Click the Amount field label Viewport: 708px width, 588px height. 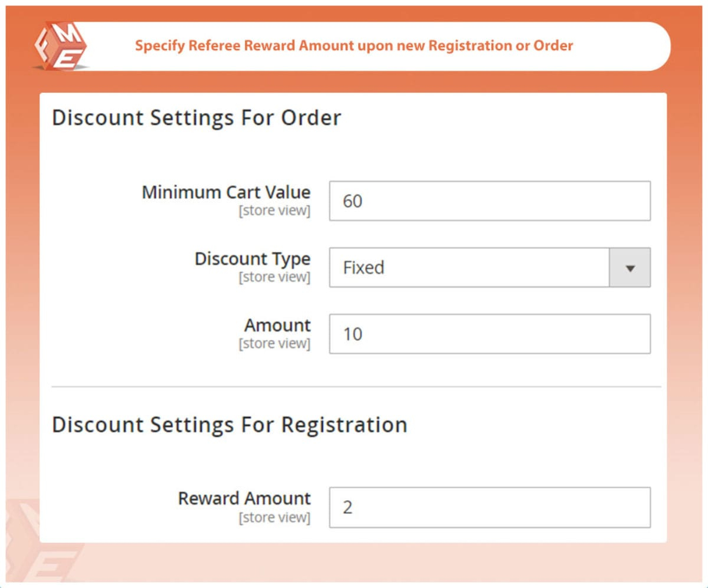coord(277,325)
